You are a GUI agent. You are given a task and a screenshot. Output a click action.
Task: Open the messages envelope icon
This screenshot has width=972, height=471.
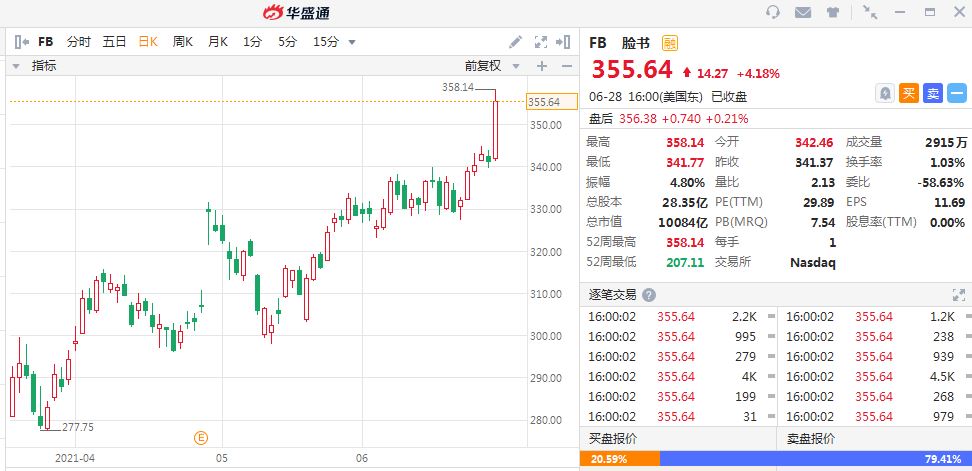803,12
